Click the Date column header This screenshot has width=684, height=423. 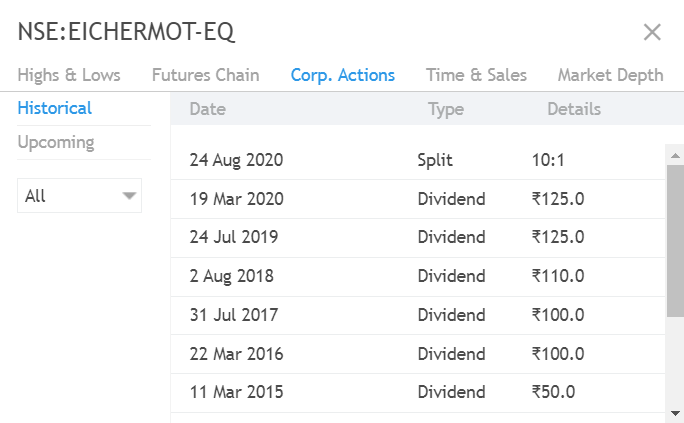click(207, 109)
